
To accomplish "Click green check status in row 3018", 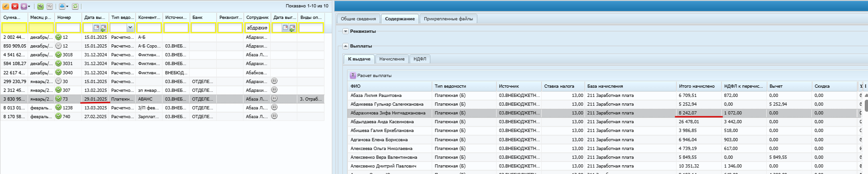I will click(58, 54).
